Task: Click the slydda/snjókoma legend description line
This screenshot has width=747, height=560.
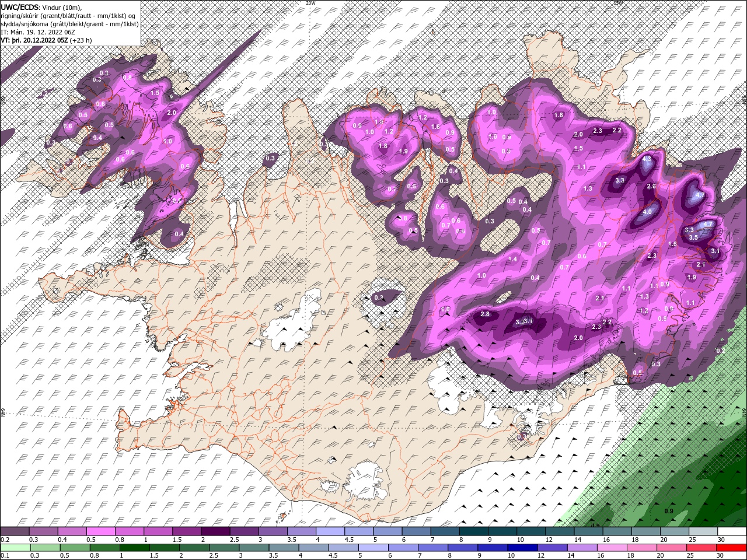Action: coord(70,24)
